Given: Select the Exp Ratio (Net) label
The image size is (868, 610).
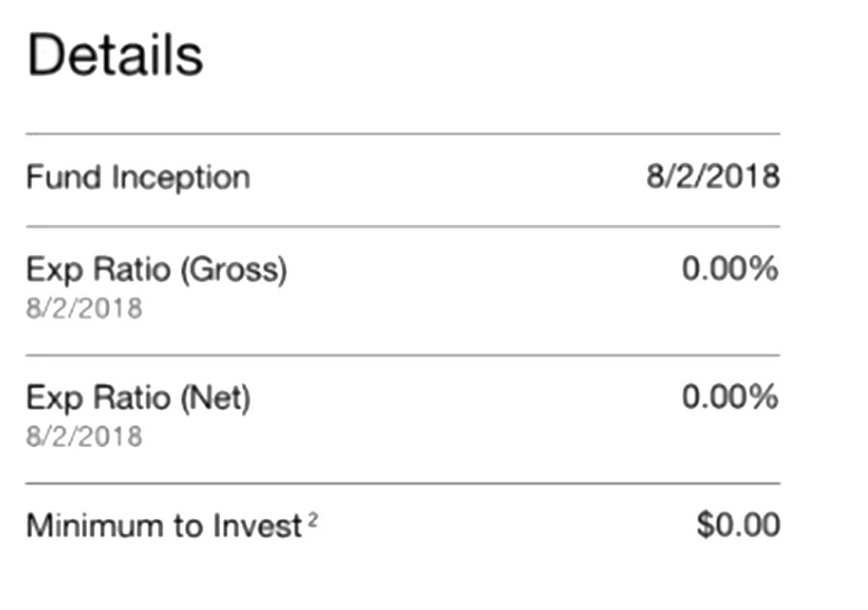Looking at the screenshot, I should click(138, 398).
